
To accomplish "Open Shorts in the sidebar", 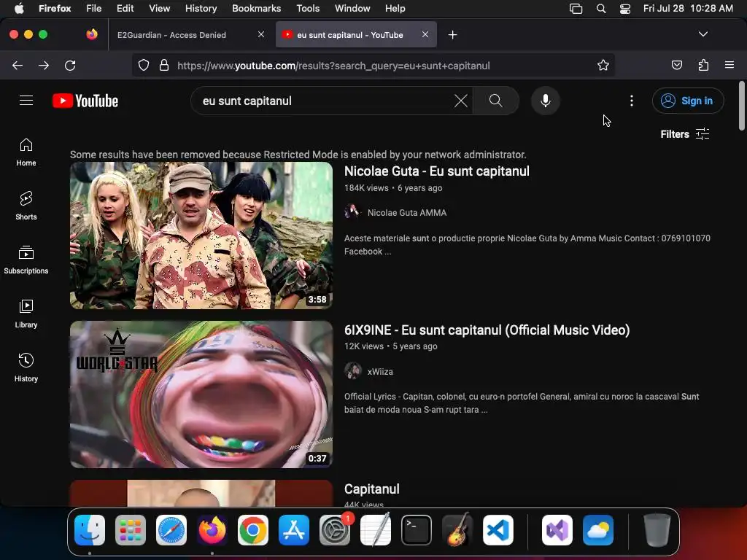I will (x=26, y=206).
